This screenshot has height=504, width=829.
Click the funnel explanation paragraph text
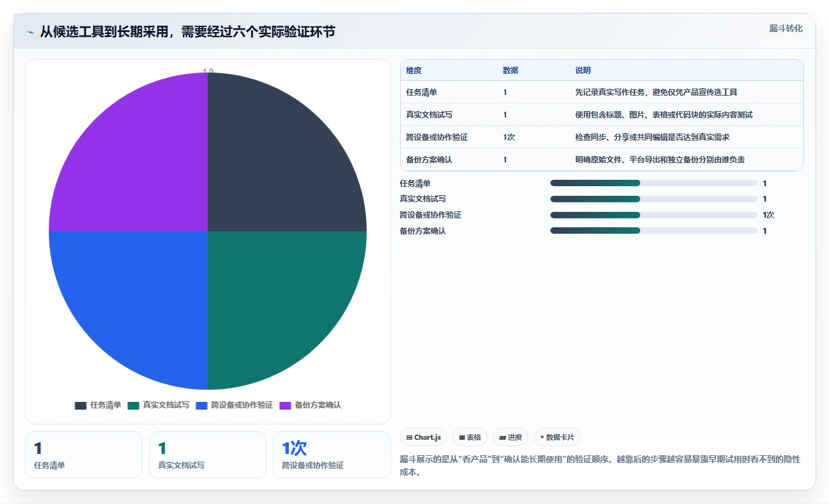tap(600, 465)
